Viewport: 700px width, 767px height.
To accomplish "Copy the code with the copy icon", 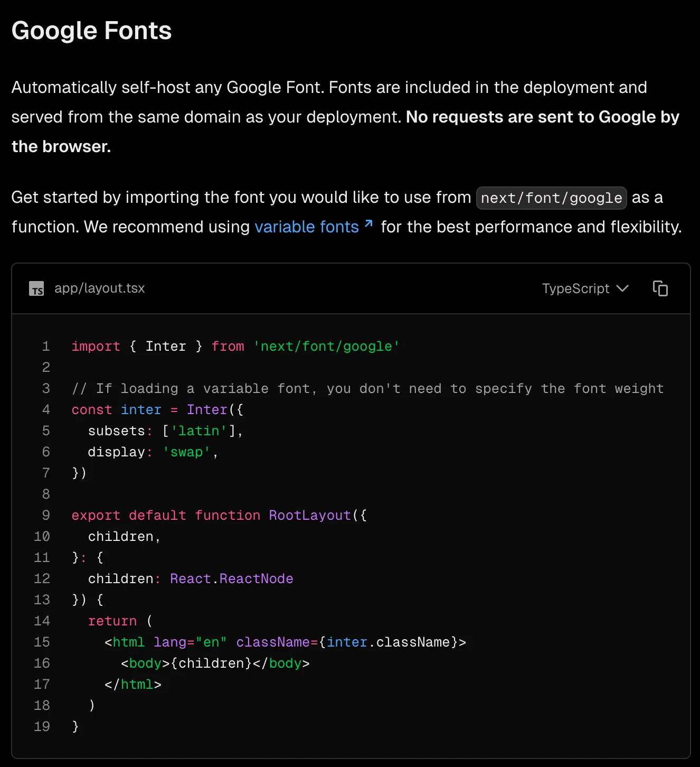I will 660,288.
